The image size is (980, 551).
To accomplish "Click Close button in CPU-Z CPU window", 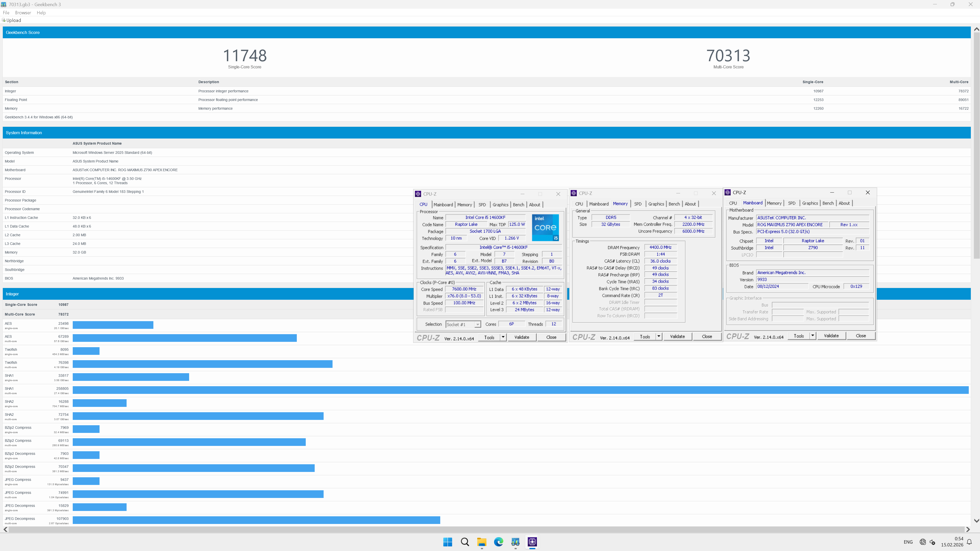I will tap(551, 337).
